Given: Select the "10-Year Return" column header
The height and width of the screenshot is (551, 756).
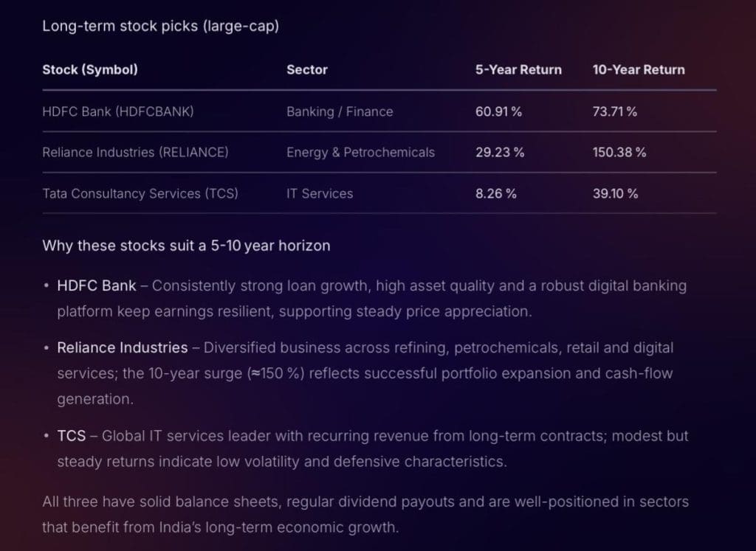Looking at the screenshot, I should pos(639,70).
